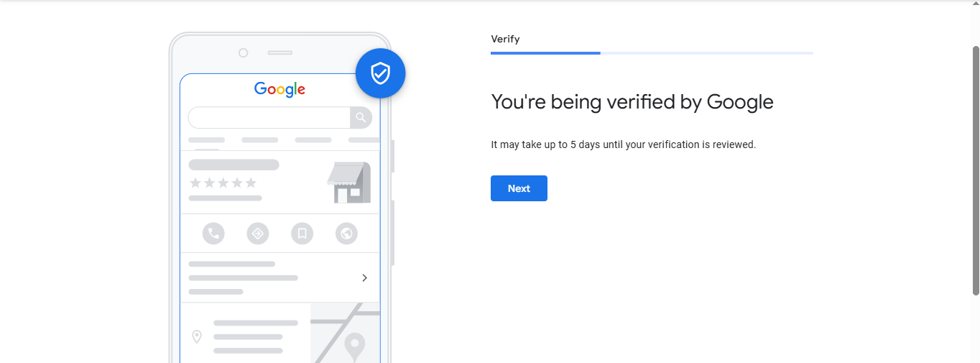
Task: Click the small location pin outline icon
Action: click(197, 336)
